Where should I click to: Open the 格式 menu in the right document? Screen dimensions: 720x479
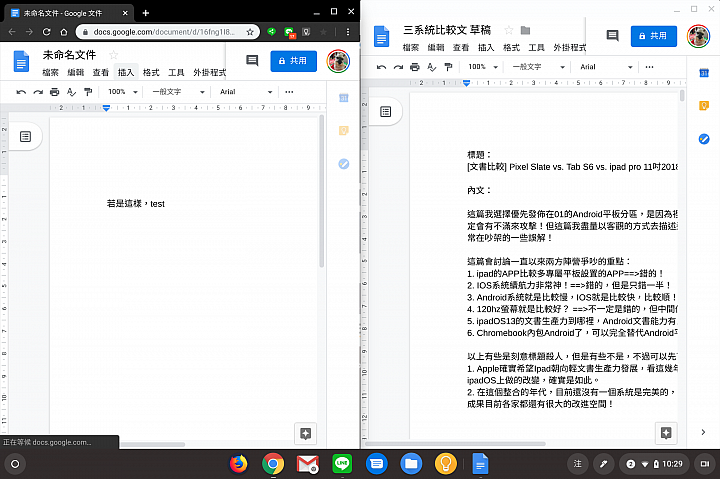(509, 47)
